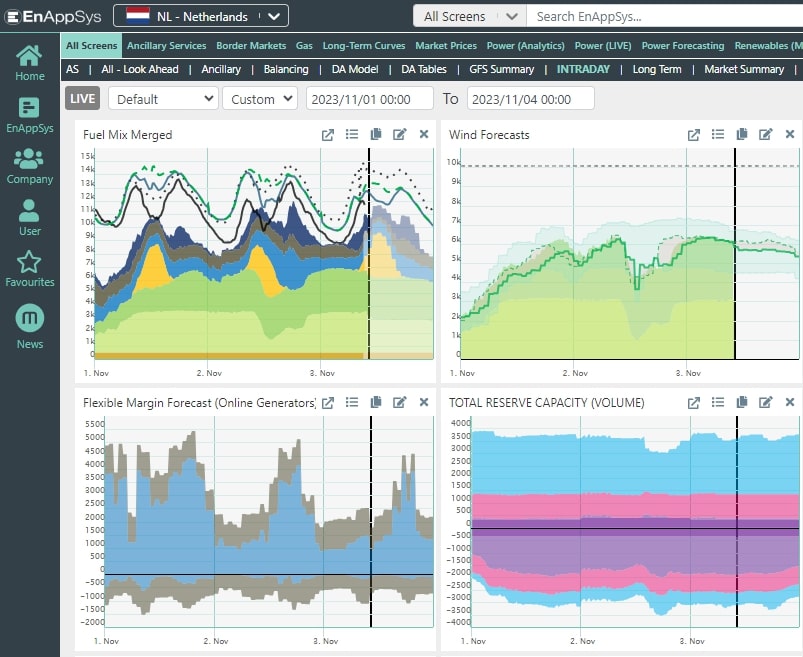The width and height of the screenshot is (803, 657).
Task: Edit the Flexible Margin Forecast widget
Action: [399, 402]
